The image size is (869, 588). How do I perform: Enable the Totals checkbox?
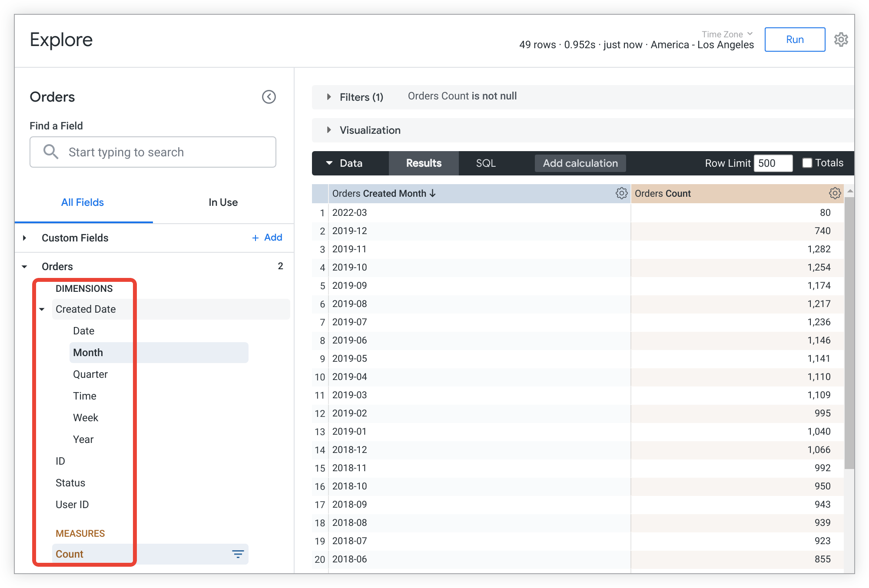point(807,163)
